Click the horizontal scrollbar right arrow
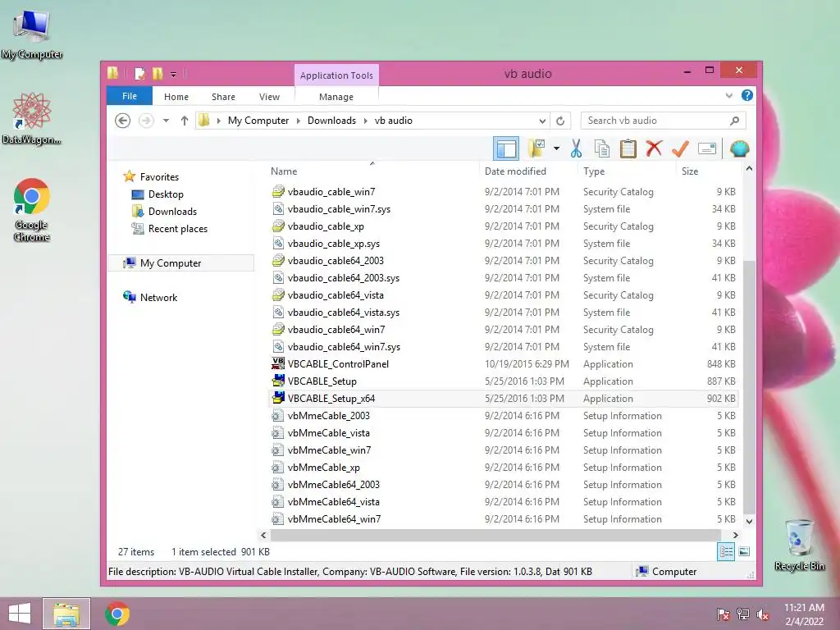Screen dimensions: 840x630 point(736,535)
